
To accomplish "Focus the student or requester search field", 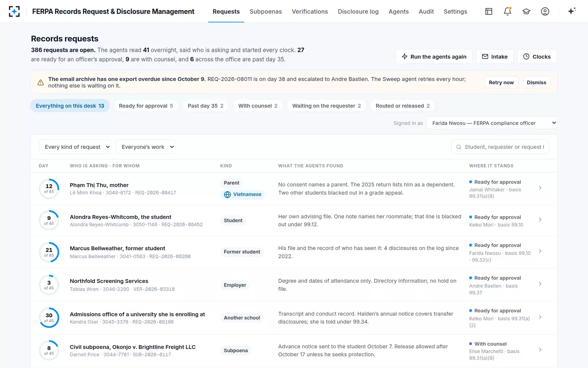I will 500,147.
